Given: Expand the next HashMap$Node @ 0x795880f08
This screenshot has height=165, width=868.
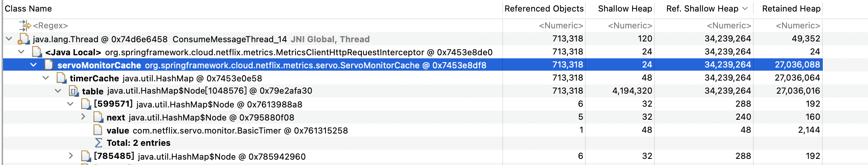Looking at the screenshot, I should pos(83,116).
